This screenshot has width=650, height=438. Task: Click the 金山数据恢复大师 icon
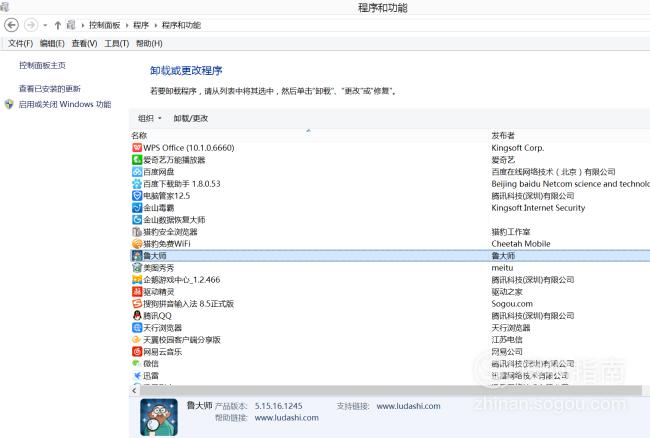tap(137, 220)
